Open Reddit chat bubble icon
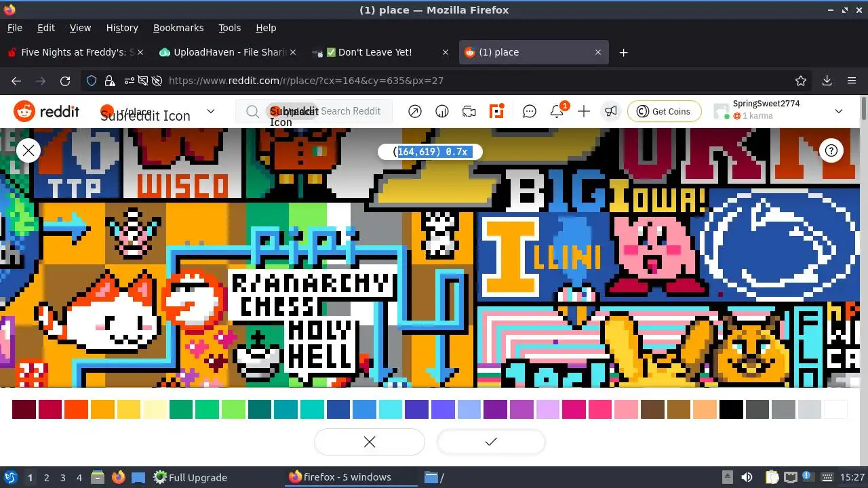Viewport: 868px width, 488px height. pos(530,111)
